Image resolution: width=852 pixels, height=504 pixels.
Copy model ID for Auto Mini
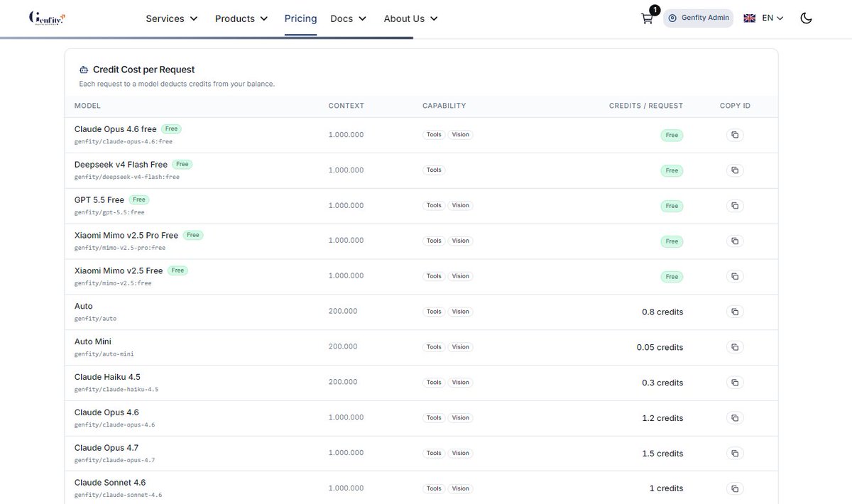(735, 347)
